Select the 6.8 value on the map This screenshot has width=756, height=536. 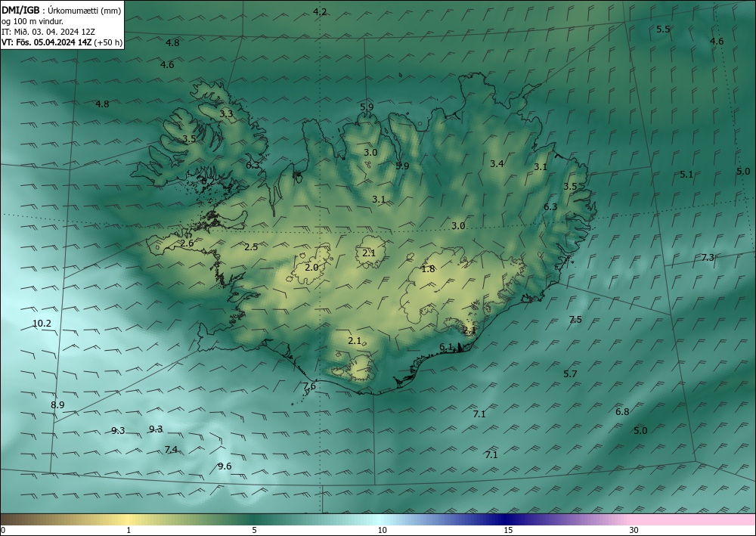point(622,412)
